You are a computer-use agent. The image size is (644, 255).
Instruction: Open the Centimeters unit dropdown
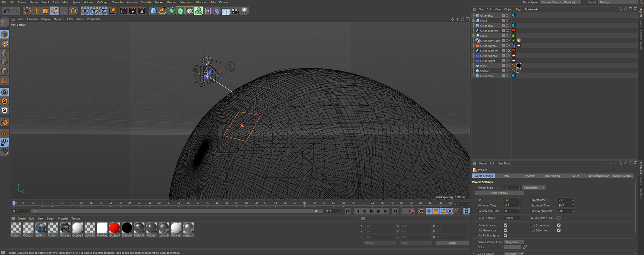coord(534,188)
